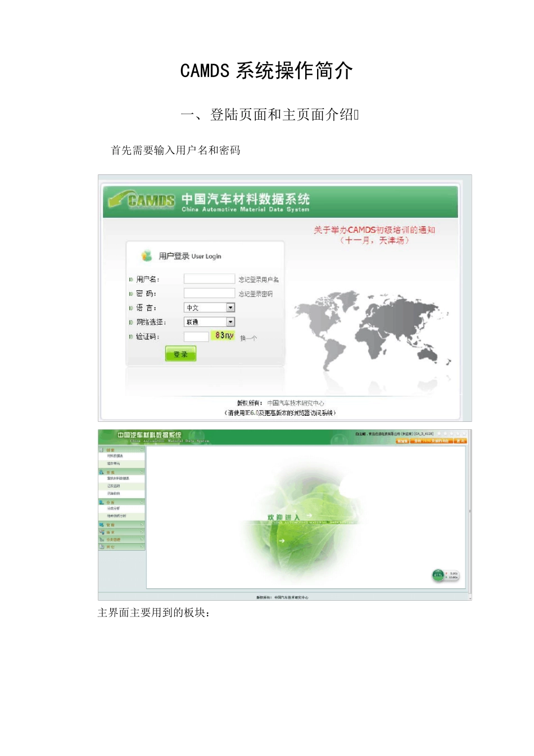The height and width of the screenshot is (756, 534).
Task: Open 查找材料数据表 in the sidebar
Action: point(118,478)
